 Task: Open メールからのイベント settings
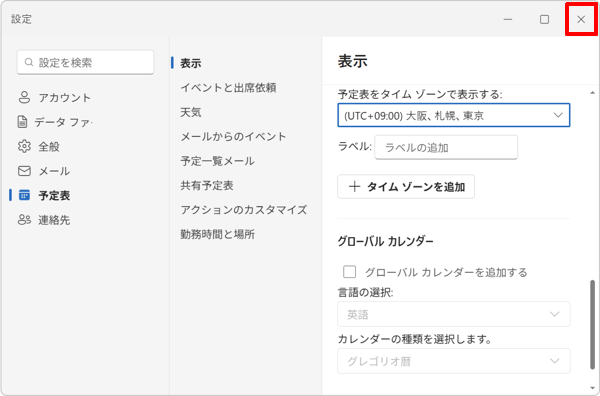pyautogui.click(x=233, y=137)
